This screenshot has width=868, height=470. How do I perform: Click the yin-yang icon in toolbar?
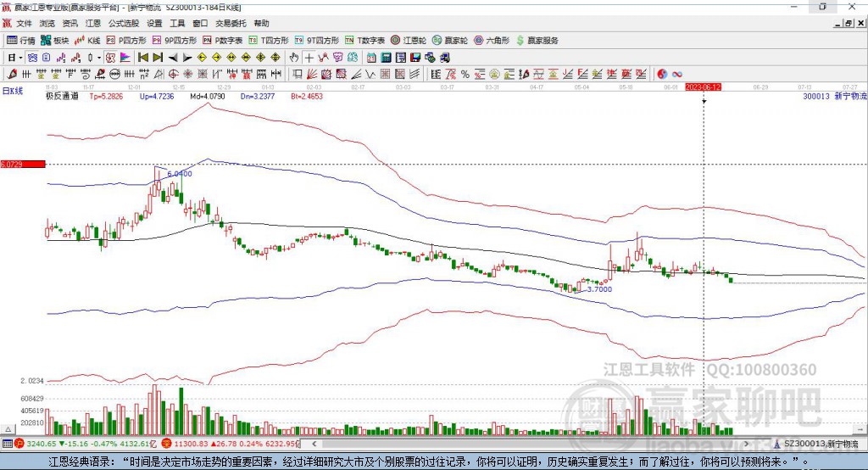coord(662,74)
